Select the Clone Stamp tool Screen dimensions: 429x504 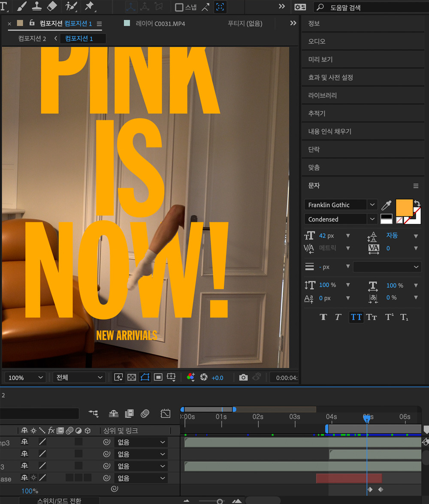37,6
